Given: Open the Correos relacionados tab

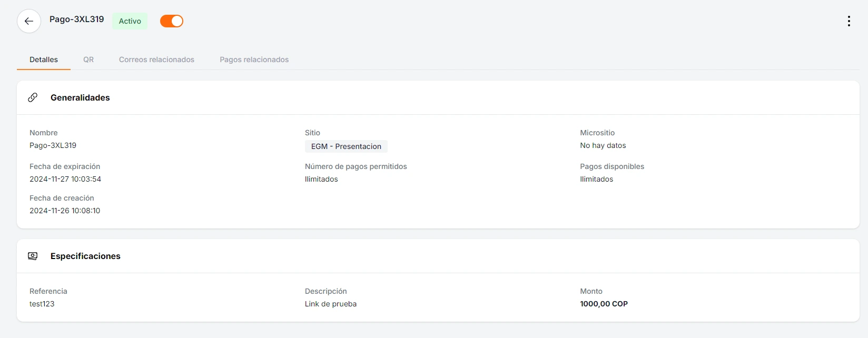Looking at the screenshot, I should coord(156,59).
